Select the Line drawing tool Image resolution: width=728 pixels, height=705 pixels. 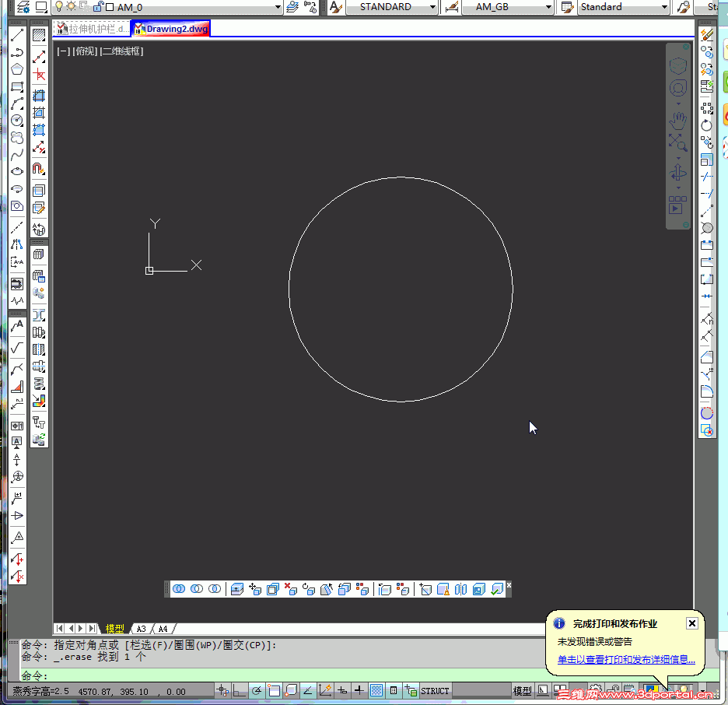pos(17,35)
